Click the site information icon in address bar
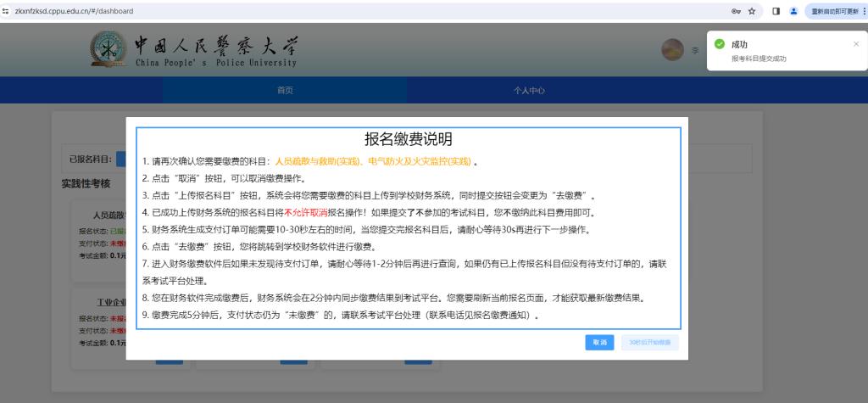 tap(6, 11)
